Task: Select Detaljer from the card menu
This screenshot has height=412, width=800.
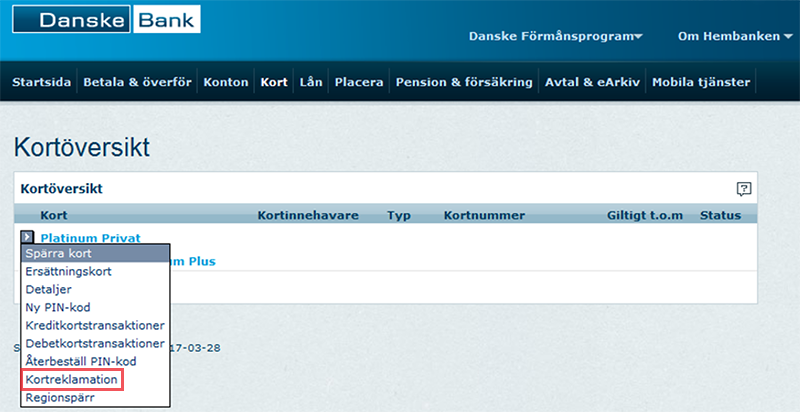Action: click(x=95, y=289)
